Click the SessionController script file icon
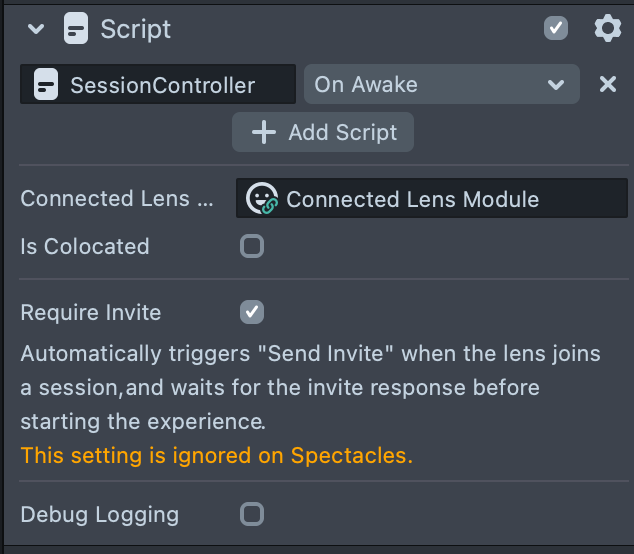Viewport: 634px width, 554px height. 45,85
